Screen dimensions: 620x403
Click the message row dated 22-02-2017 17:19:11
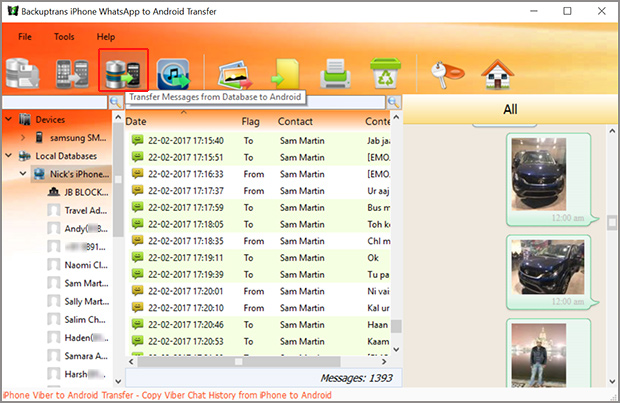259,258
